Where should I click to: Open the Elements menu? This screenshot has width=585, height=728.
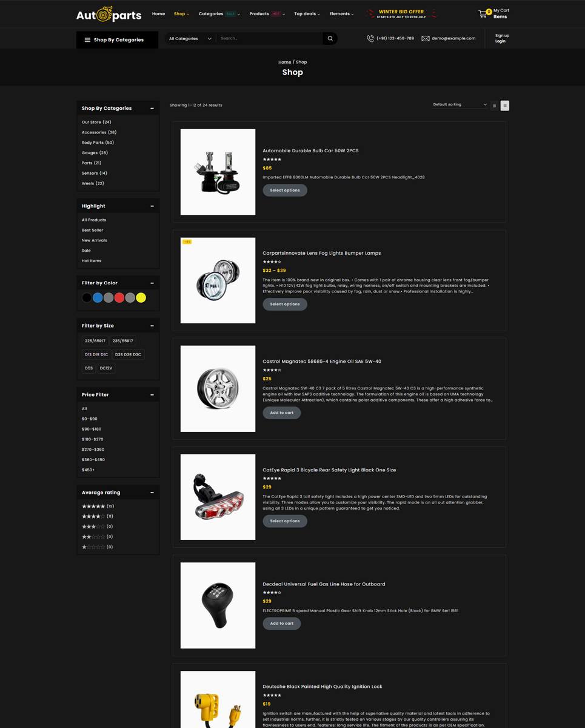click(341, 13)
